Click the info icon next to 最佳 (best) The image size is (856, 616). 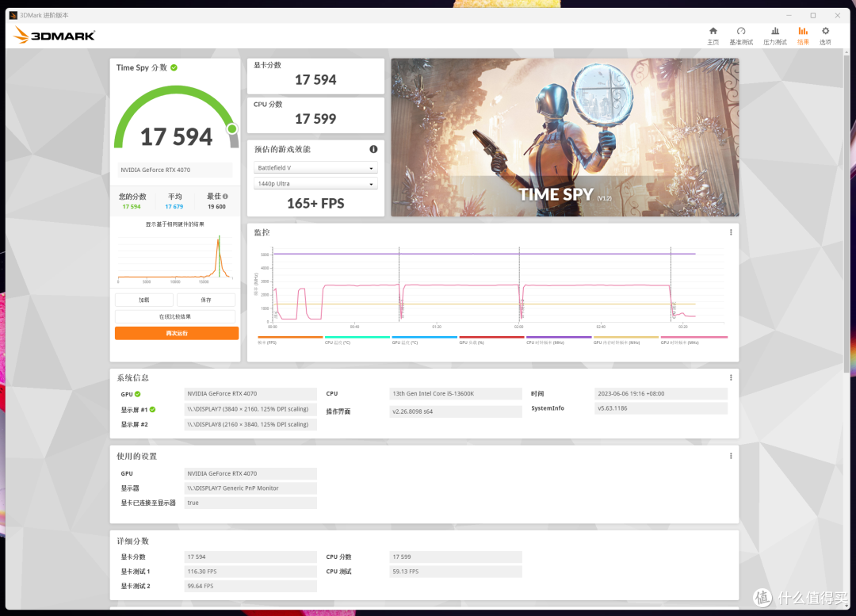(225, 196)
